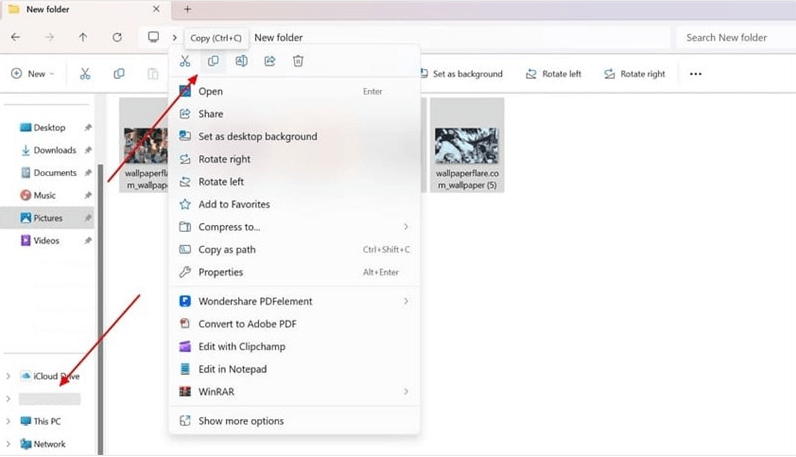Click Rotate right in the toolbar
Screen dimensions: 796x457
(x=634, y=74)
